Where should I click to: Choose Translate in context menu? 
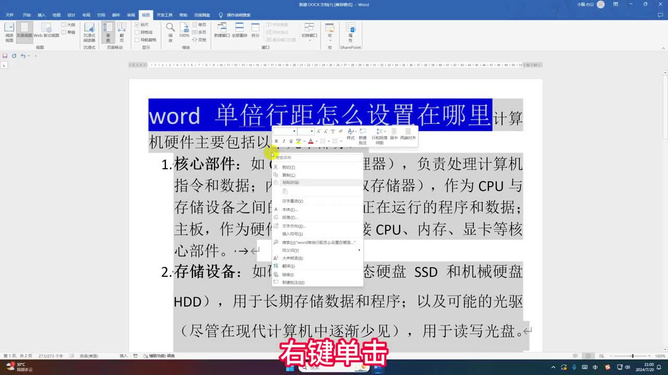(x=317, y=266)
